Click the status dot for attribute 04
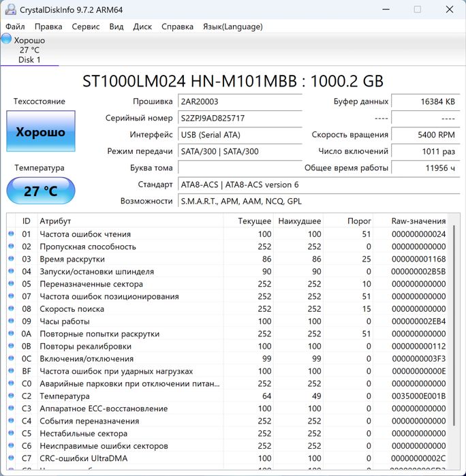Image resolution: width=466 pixels, height=476 pixels. pyautogui.click(x=11, y=271)
